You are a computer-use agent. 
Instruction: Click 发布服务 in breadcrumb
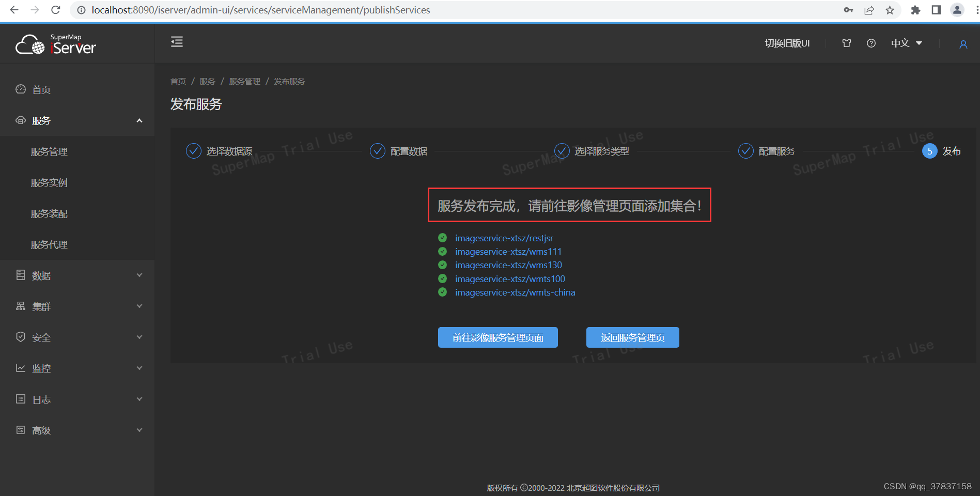pos(289,82)
